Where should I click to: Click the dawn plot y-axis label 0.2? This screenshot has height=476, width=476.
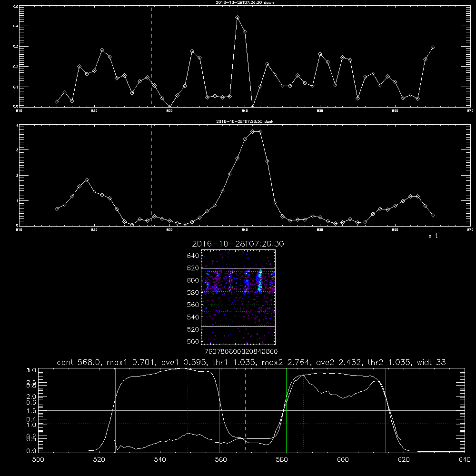16,67
